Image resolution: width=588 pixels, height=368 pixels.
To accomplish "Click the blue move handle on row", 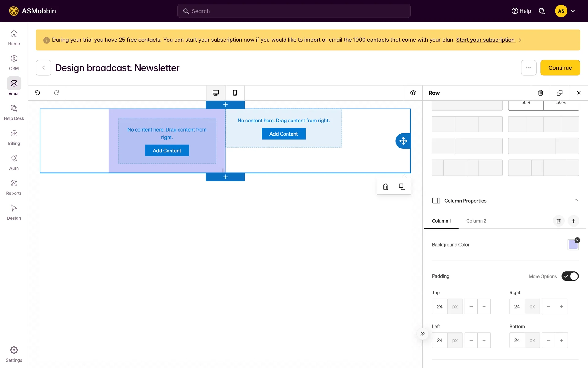I will pyautogui.click(x=403, y=141).
